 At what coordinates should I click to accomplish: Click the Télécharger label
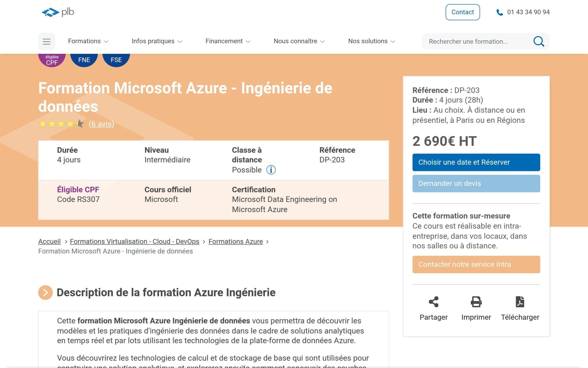click(x=520, y=317)
